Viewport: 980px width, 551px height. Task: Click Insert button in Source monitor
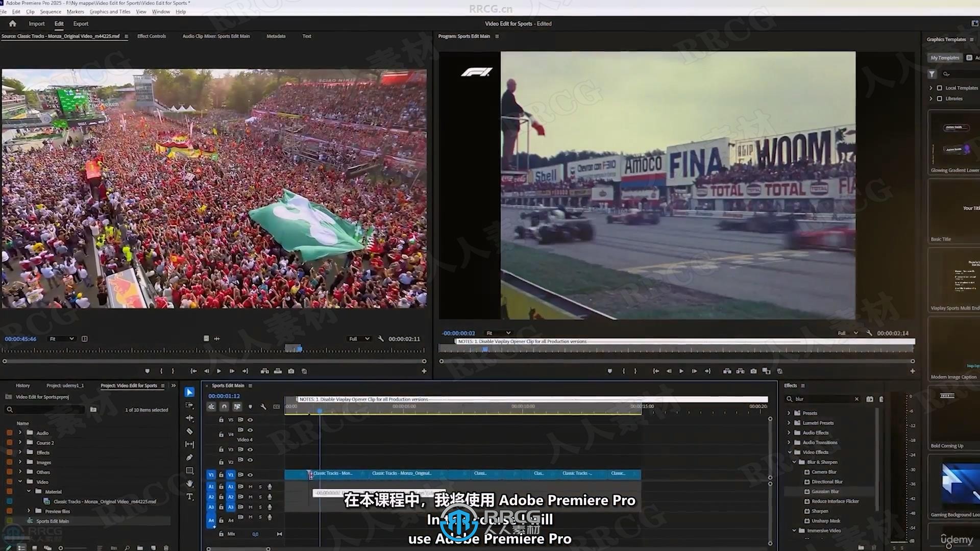(264, 371)
